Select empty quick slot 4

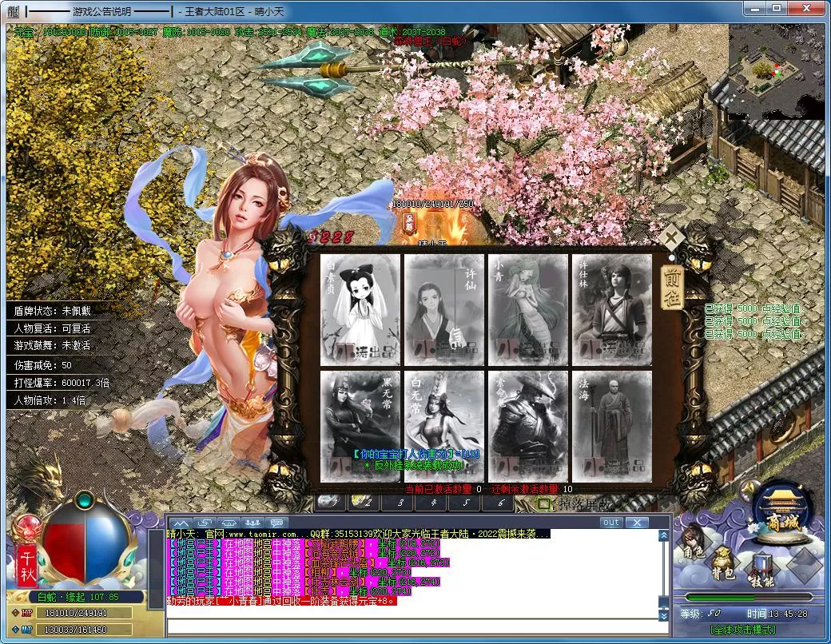click(432, 502)
